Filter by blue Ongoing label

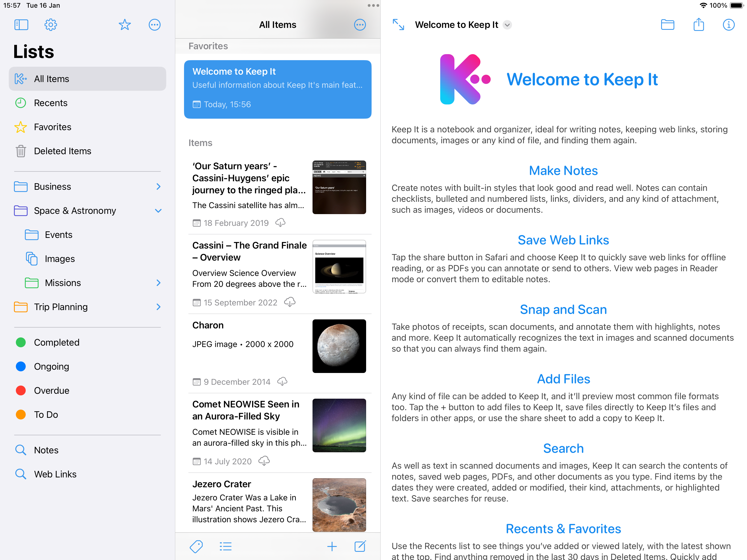(87, 366)
